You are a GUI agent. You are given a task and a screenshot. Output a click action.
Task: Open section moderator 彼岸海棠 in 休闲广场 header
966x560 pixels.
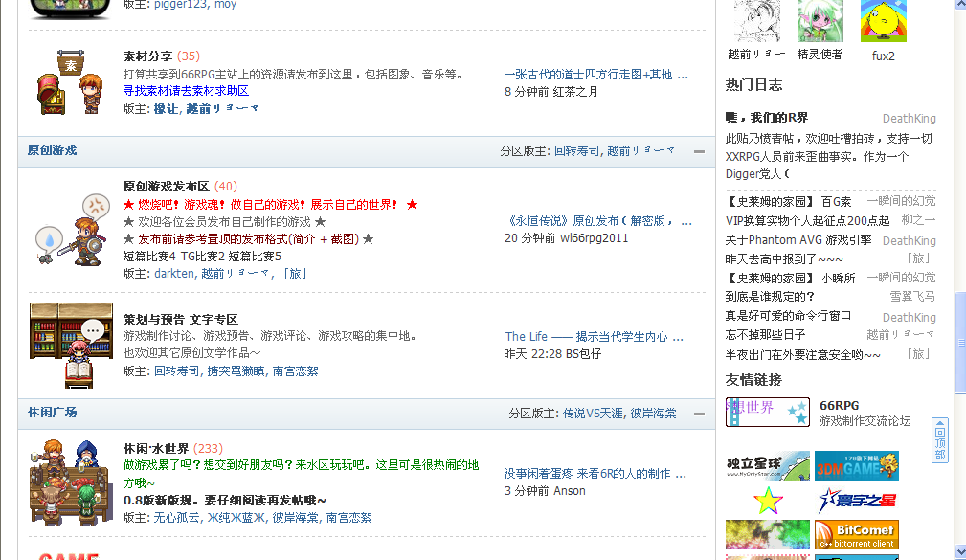click(653, 413)
